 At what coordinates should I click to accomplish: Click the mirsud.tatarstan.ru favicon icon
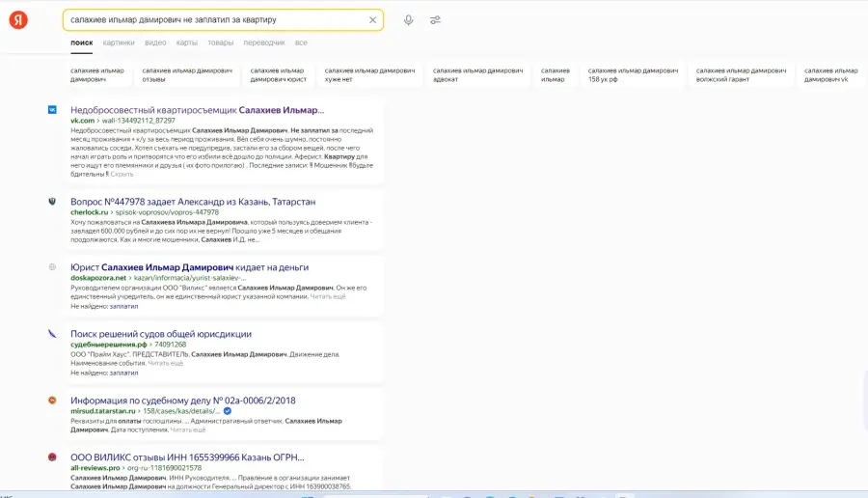[x=52, y=400]
